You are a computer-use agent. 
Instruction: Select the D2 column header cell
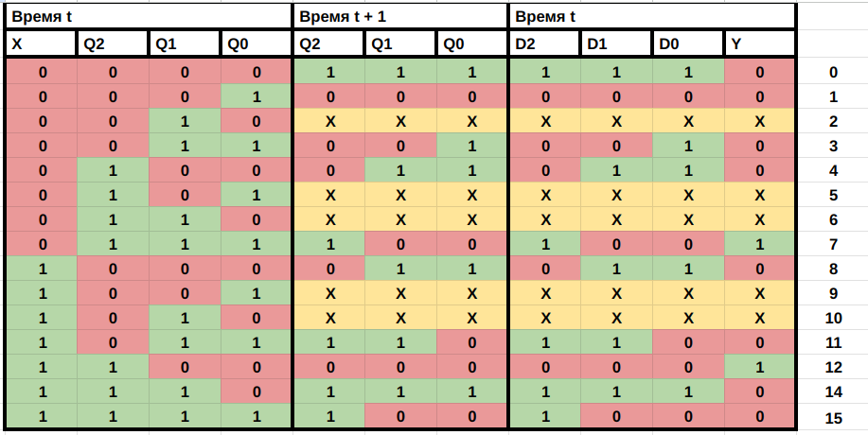coord(544,43)
